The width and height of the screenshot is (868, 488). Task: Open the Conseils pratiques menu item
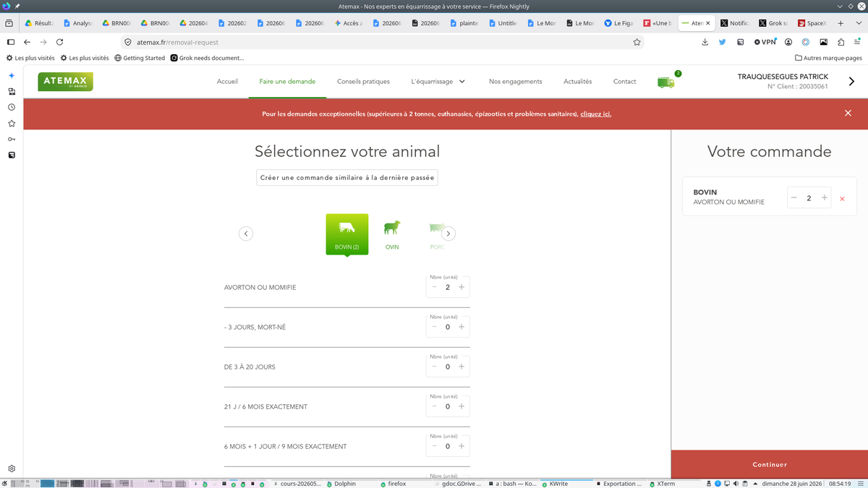coord(363,82)
